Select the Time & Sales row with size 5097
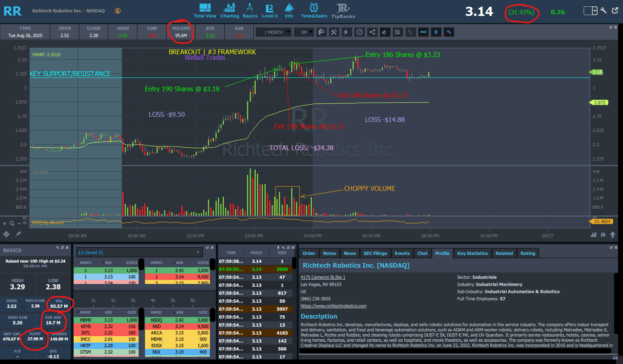This screenshot has width=623, height=364. (255, 309)
